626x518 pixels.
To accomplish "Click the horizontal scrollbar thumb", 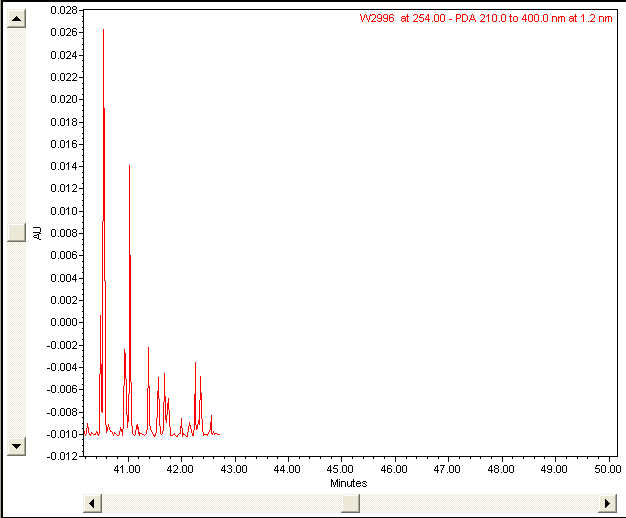I will [x=351, y=503].
